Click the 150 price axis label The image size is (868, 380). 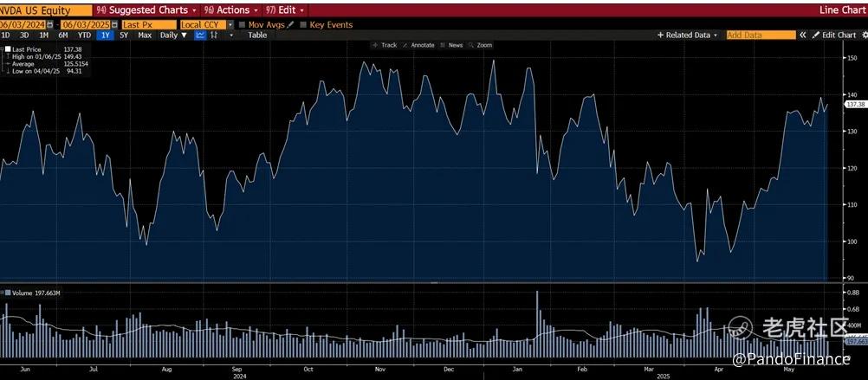(853, 59)
